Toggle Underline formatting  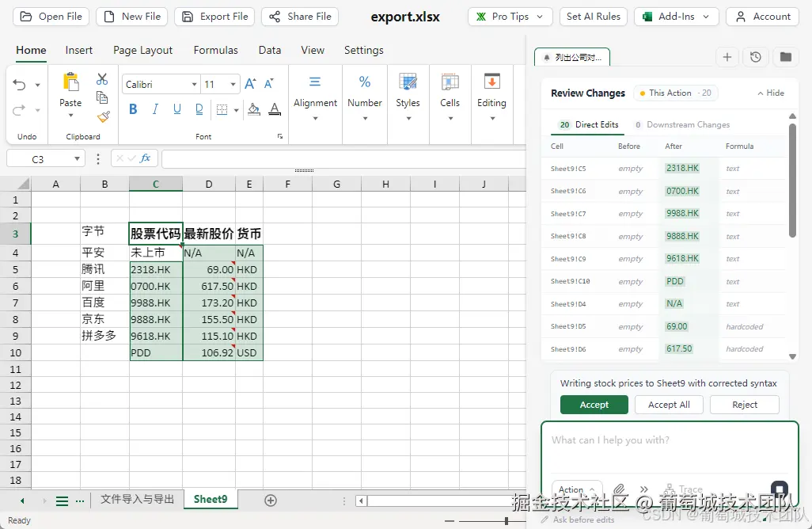pos(177,109)
